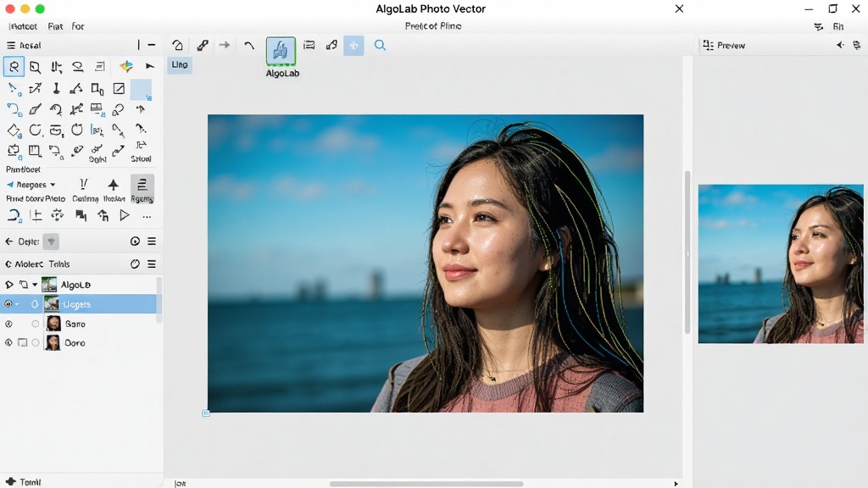868x488 pixels.
Task: Open the Molerc Tohls panel hamburger menu
Action: (x=152, y=264)
